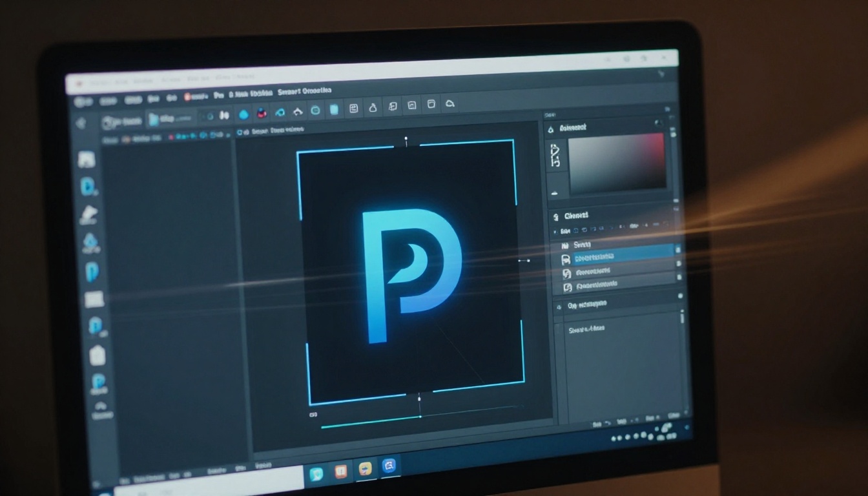The width and height of the screenshot is (868, 496).
Task: Click the white bag icon in left sidebar
Action: [x=97, y=355]
